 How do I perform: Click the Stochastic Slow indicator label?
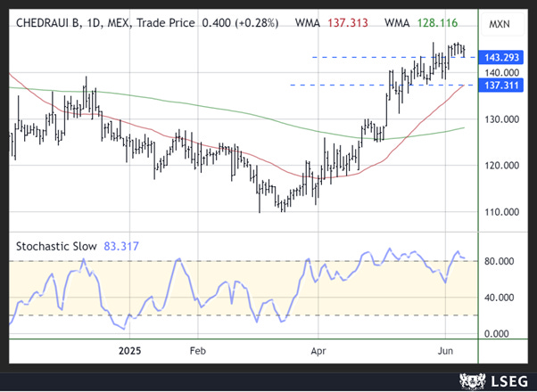point(56,246)
